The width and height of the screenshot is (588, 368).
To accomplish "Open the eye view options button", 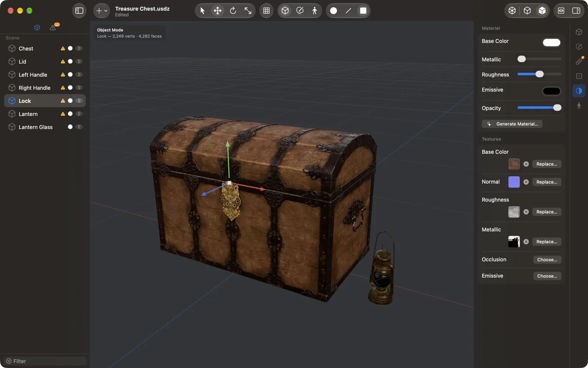I will 561,11.
